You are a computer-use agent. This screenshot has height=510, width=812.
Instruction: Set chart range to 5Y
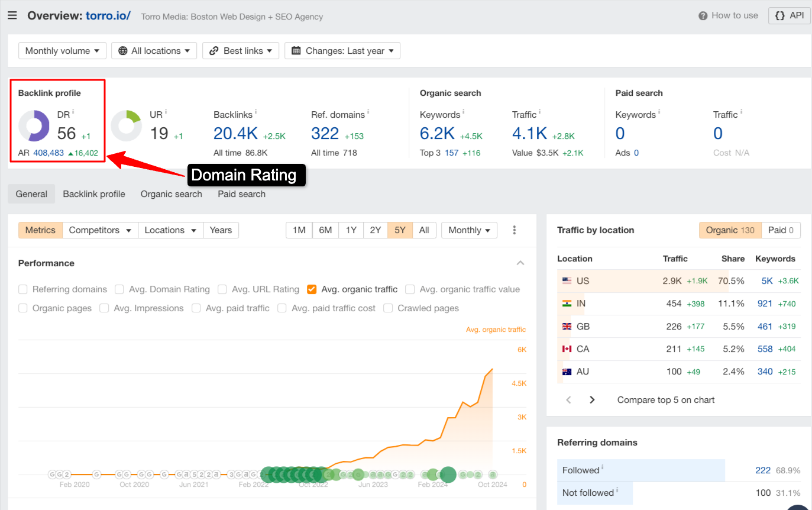point(400,230)
